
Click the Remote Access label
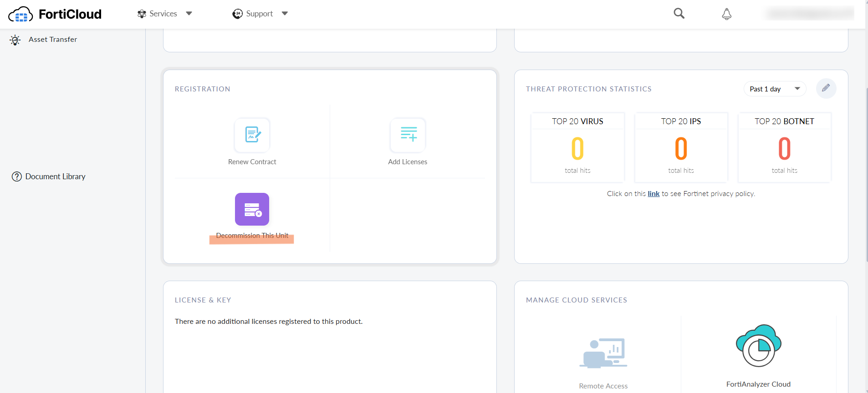coord(603,386)
